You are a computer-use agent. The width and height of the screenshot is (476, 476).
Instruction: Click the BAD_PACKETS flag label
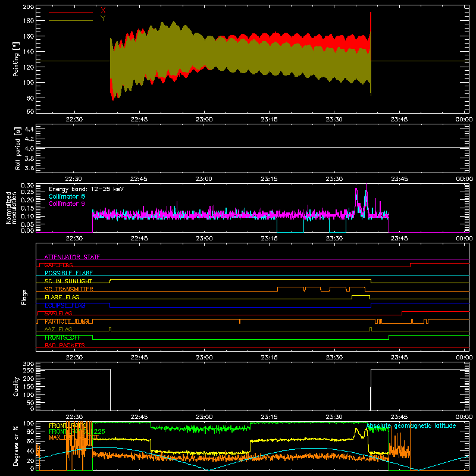pos(65,346)
